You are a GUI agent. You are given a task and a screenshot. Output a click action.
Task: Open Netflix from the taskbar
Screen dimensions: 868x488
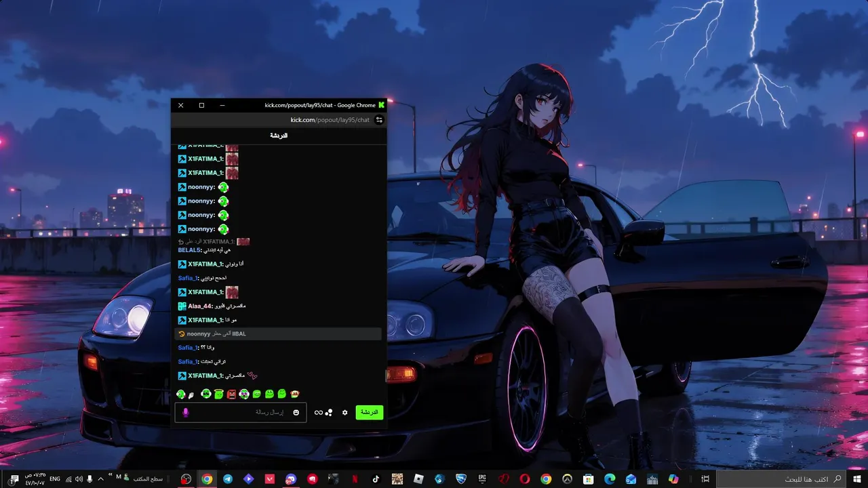click(x=355, y=479)
